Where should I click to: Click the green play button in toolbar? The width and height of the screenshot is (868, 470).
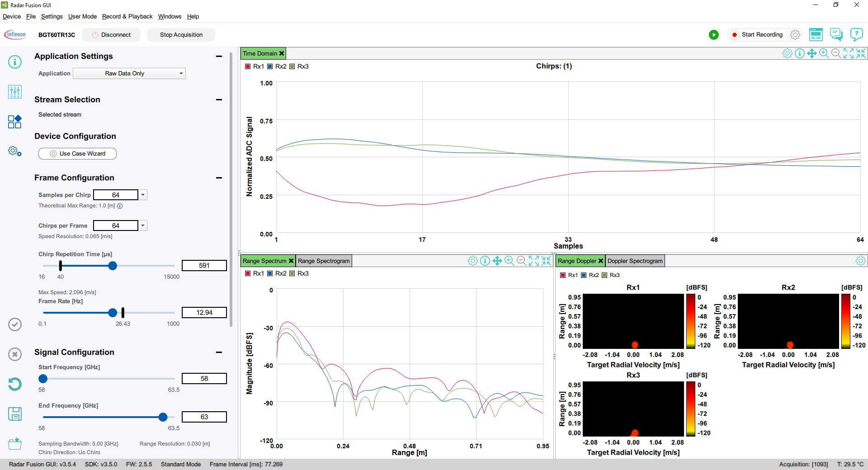714,35
